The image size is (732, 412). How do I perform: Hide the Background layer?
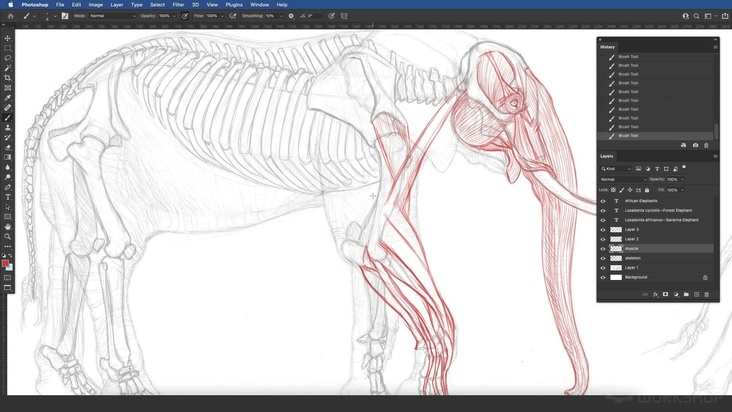click(603, 277)
